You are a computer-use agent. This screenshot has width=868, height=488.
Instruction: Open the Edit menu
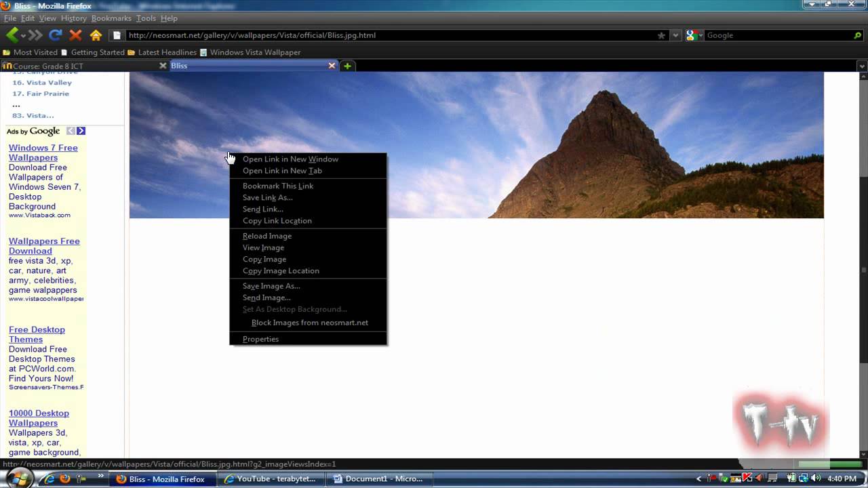[28, 18]
